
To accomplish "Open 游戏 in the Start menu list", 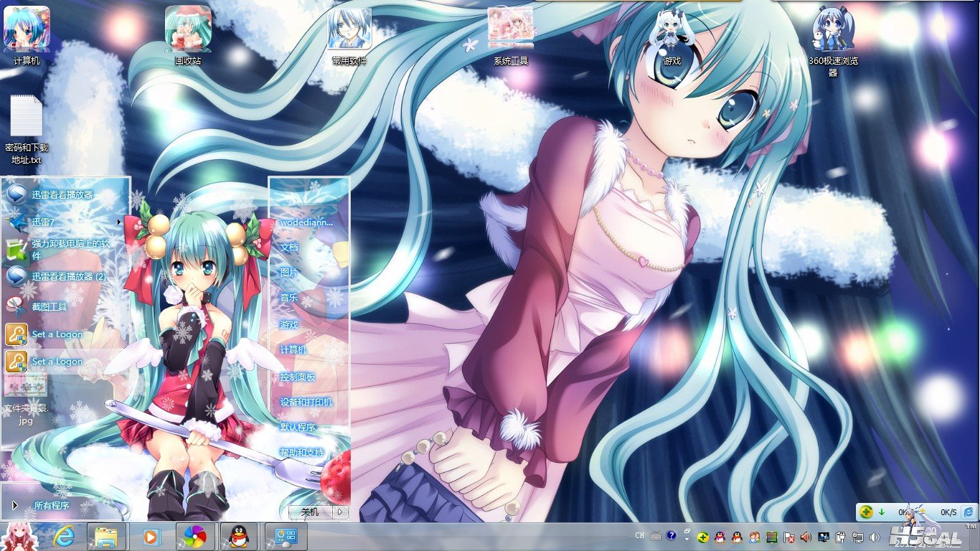I will coord(289,324).
